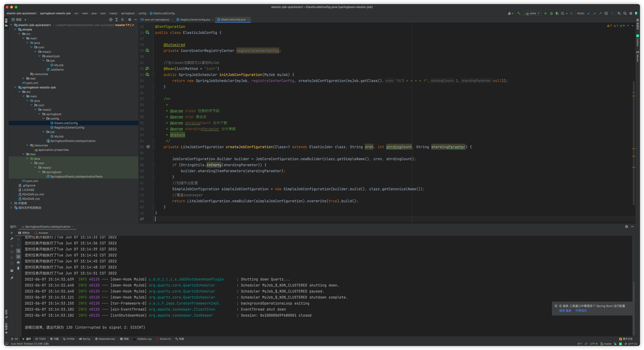The width and height of the screenshot is (644, 350).
Task: Start the Debug configuration (bug icon)
Action: click(551, 13)
